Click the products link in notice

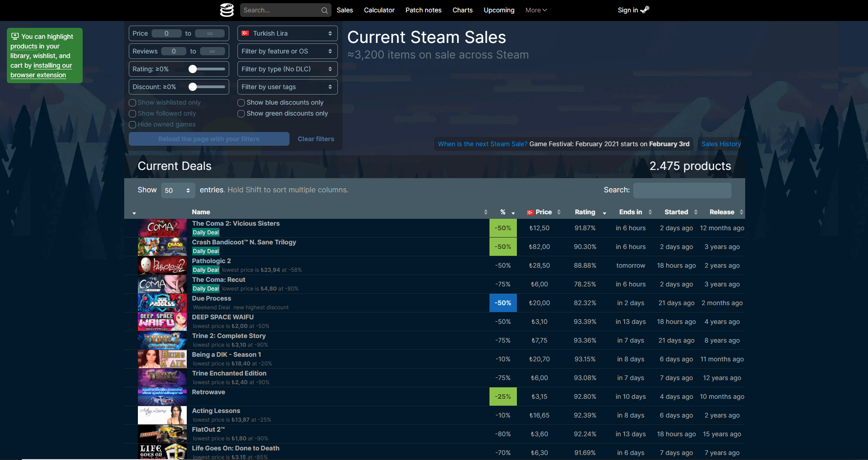tap(24, 46)
